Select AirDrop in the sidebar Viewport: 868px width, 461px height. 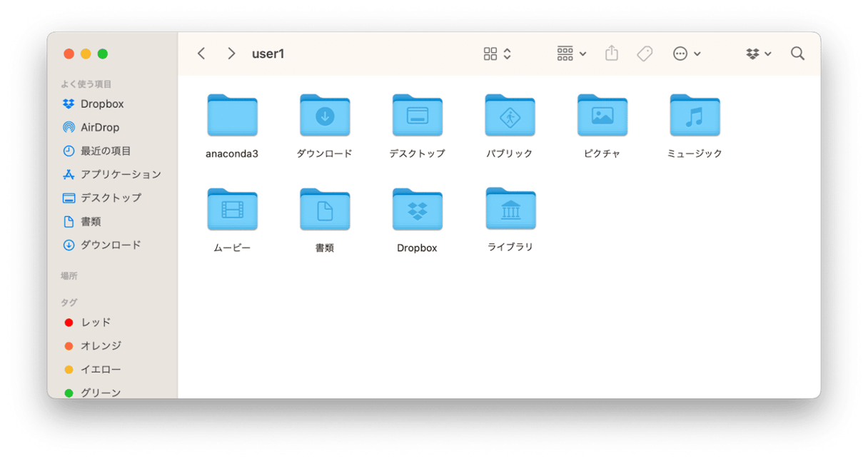tap(99, 128)
